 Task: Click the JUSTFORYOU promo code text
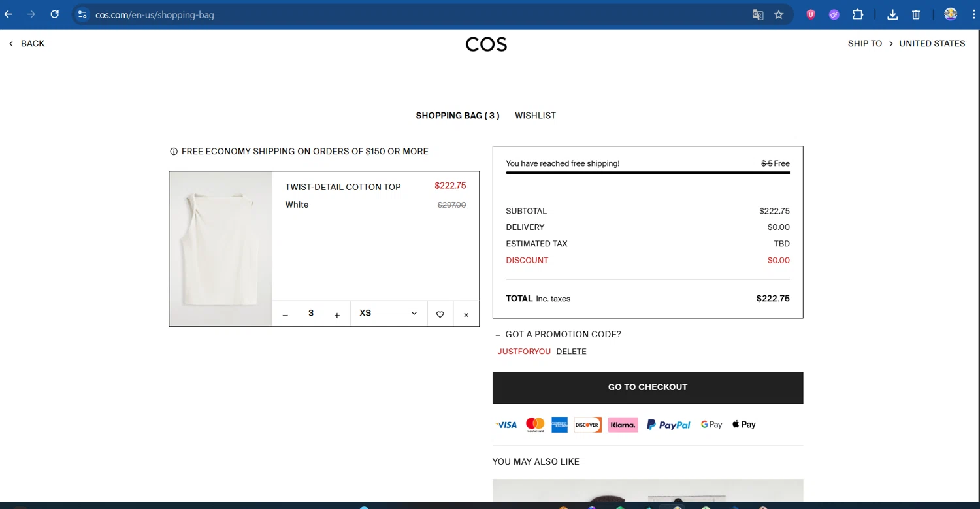524,352
